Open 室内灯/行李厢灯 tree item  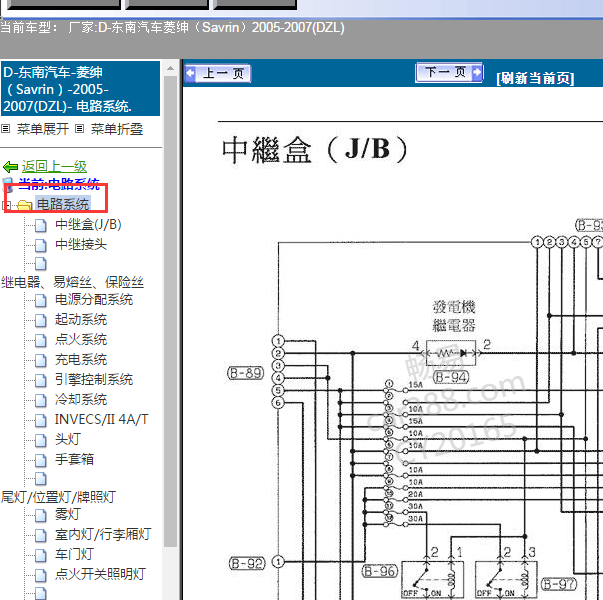tap(103, 534)
